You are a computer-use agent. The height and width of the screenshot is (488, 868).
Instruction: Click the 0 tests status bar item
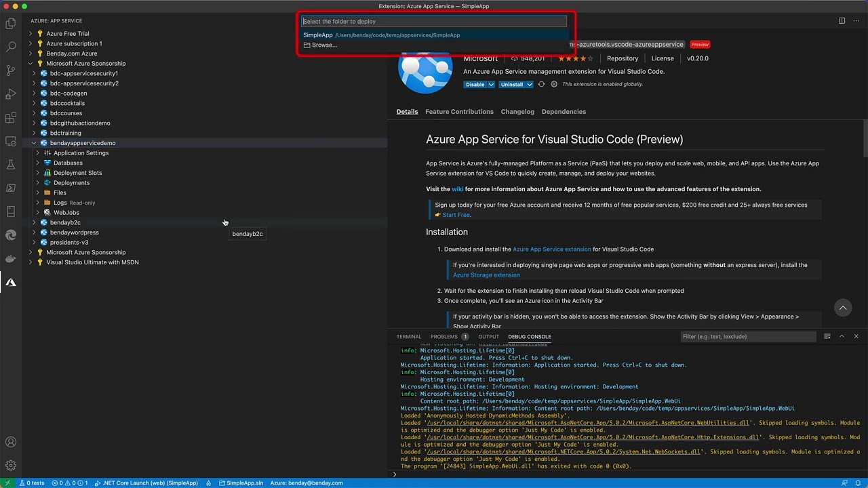32,483
